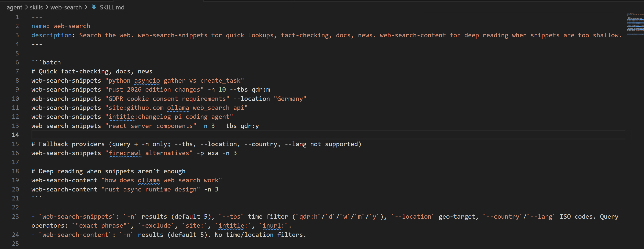The width and height of the screenshot is (644, 249).
Task: Click '`web-search-snippets`' inline code on line 23
Action: coord(77,217)
